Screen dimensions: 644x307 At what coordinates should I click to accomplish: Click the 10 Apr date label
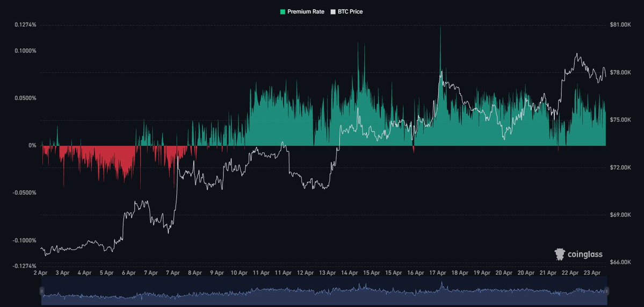239,273
